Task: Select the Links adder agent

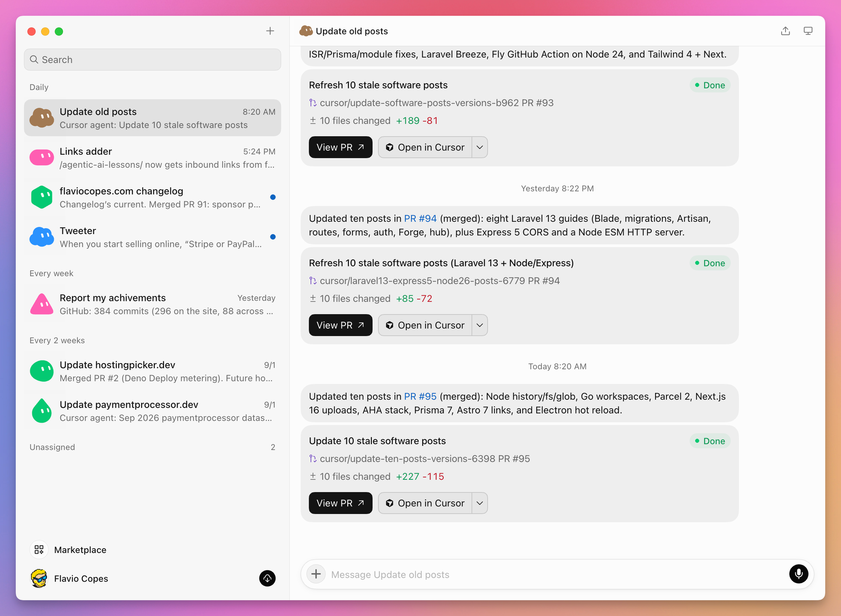Action: click(x=152, y=158)
